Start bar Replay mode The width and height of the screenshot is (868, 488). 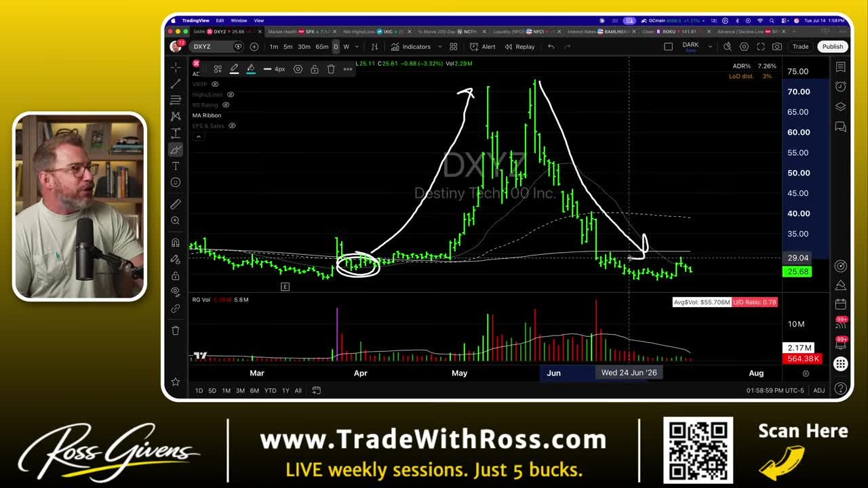coord(519,47)
